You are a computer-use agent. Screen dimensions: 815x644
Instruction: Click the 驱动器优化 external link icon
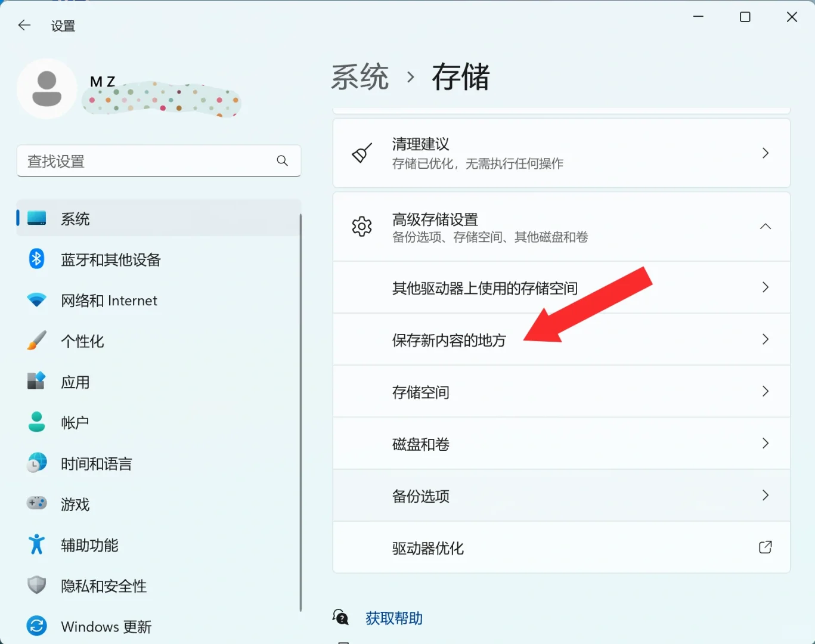(766, 547)
